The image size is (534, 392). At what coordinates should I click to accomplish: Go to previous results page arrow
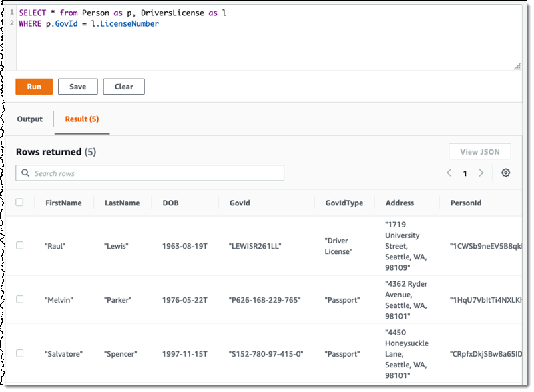(449, 173)
